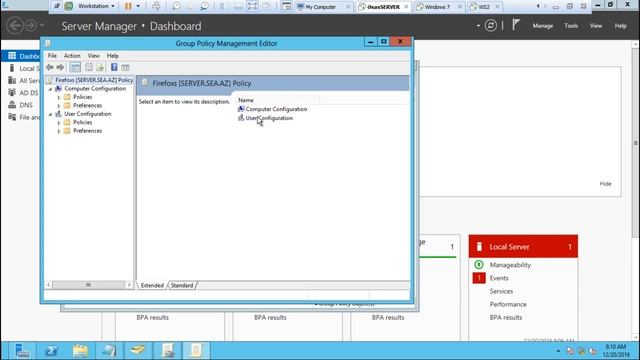Open the Action menu in Group Policy Editor
This screenshot has height=360, width=640.
click(72, 56)
